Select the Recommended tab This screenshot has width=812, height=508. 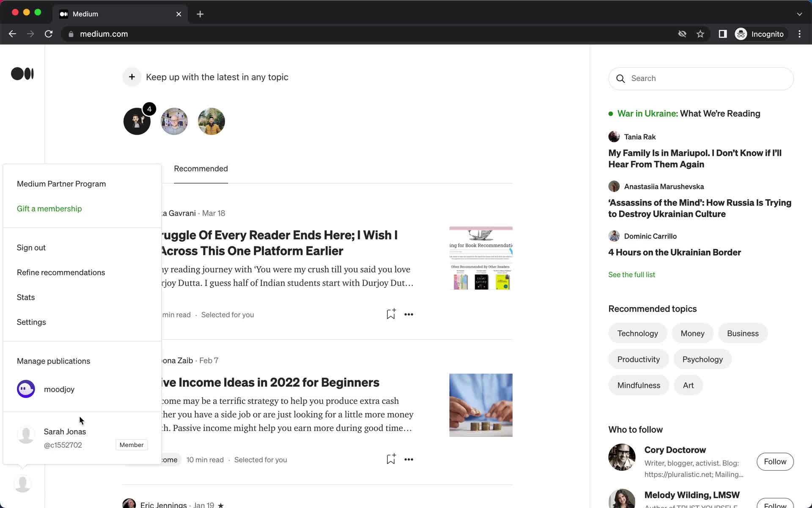pyautogui.click(x=200, y=168)
